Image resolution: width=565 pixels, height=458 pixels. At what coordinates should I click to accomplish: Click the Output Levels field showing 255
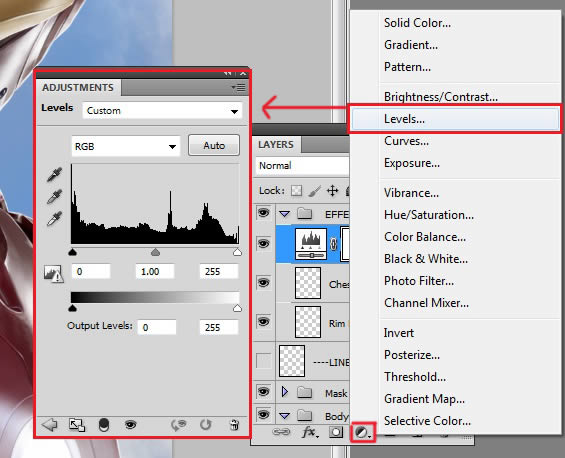(219, 327)
